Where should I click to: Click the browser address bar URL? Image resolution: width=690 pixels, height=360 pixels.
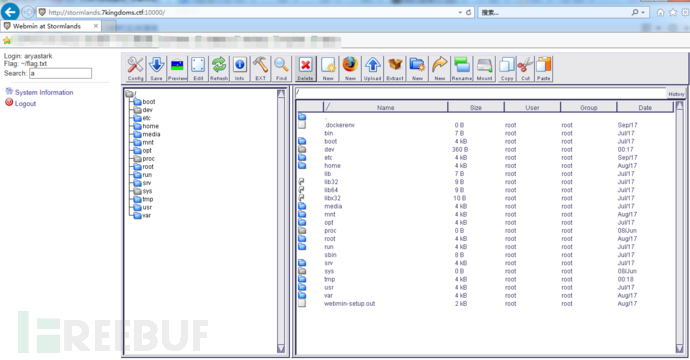107,12
